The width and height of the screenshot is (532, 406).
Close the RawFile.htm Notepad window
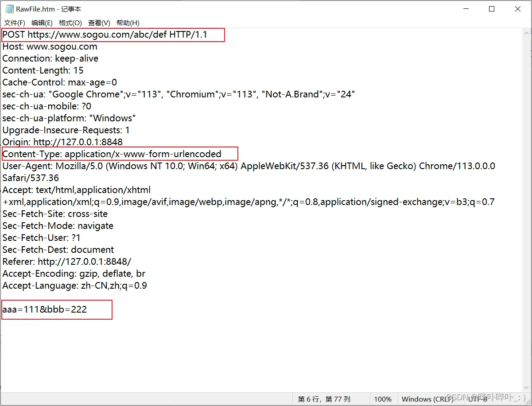(x=518, y=9)
